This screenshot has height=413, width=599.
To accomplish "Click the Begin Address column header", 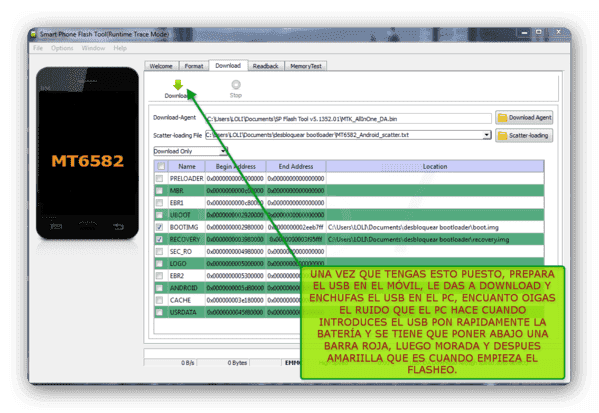I will [235, 167].
